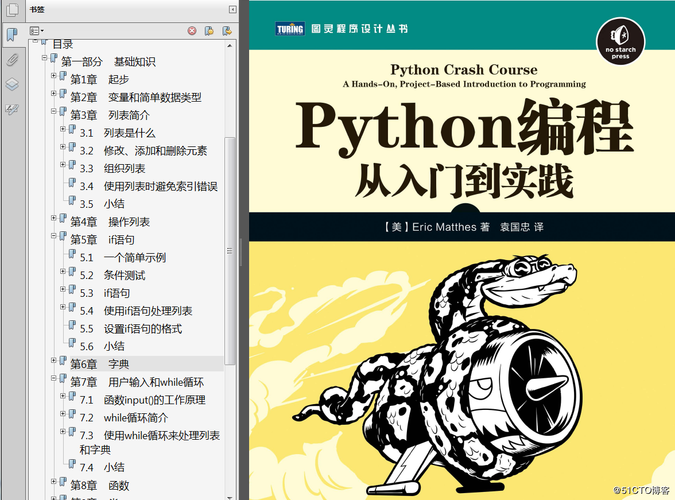The width and height of the screenshot is (675, 500).
Task: Open 3.4 使用列表时避免索引错误
Action: pos(149,186)
